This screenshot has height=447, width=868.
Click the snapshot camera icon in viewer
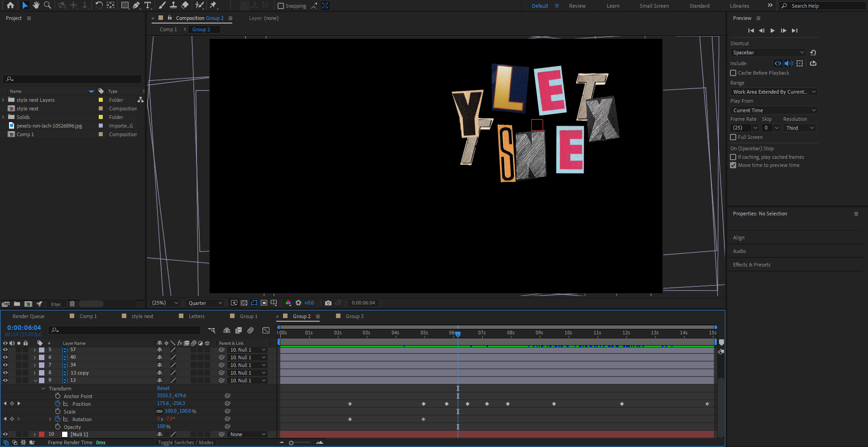tap(328, 303)
